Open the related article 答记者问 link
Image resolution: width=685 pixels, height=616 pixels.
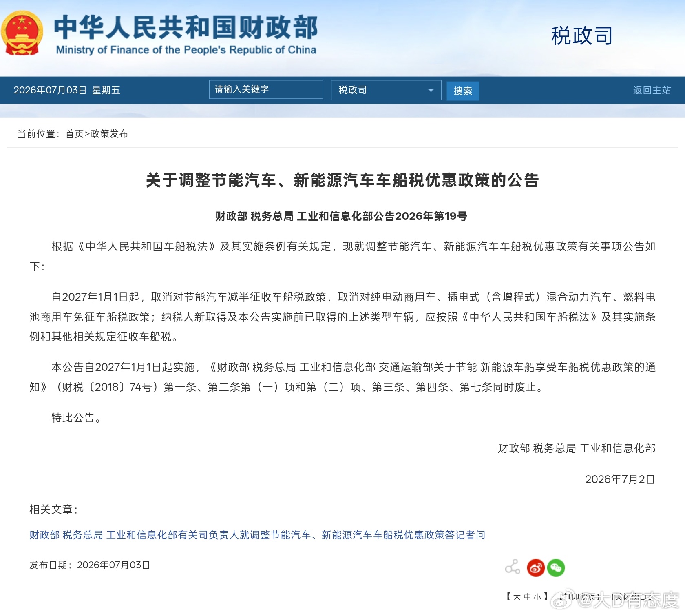click(x=257, y=535)
